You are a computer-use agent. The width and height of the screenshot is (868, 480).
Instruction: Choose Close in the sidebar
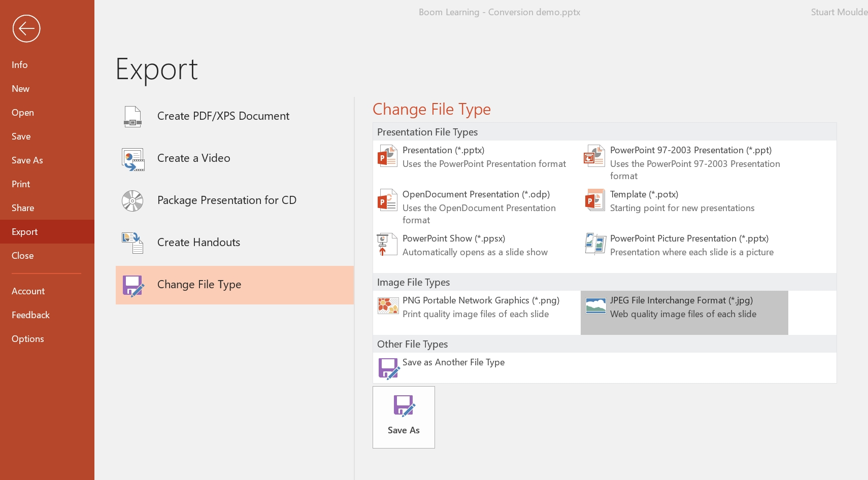47,255
